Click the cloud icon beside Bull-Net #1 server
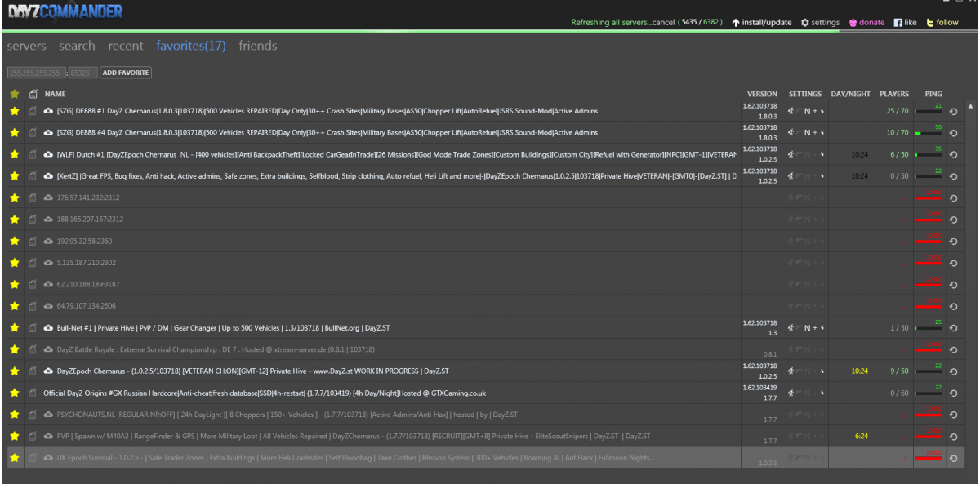Viewport: 980px width, 484px height. [x=49, y=328]
